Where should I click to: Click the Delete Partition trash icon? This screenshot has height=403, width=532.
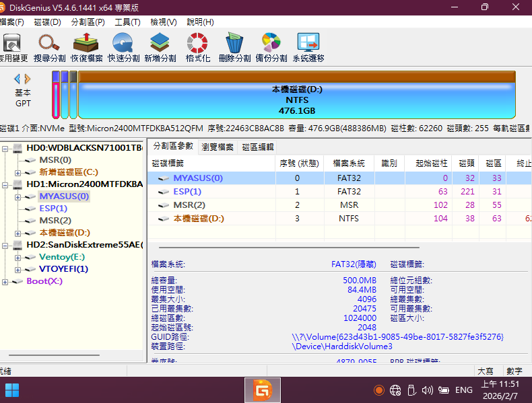[x=234, y=47]
